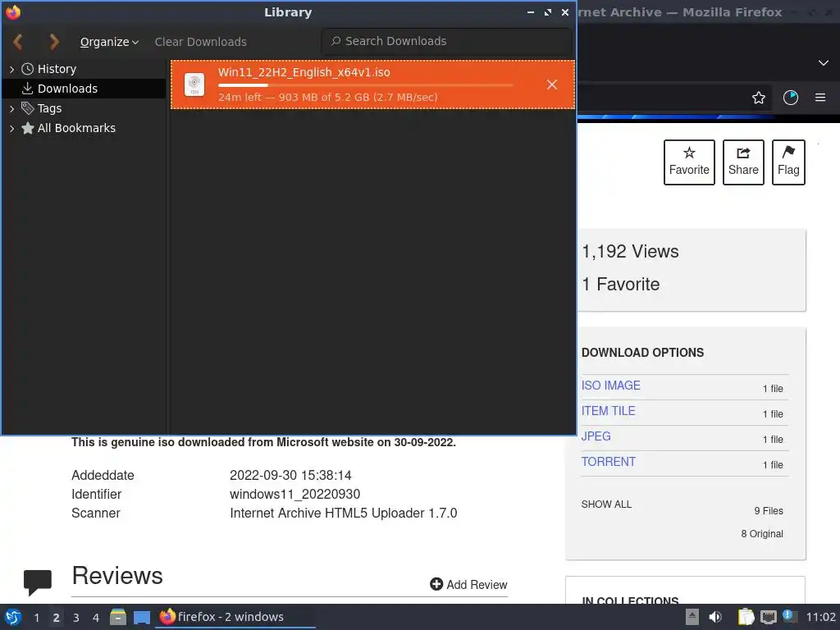Viewport: 840px width, 630px height.
Task: Click the 9 Files count text
Action: point(768,511)
